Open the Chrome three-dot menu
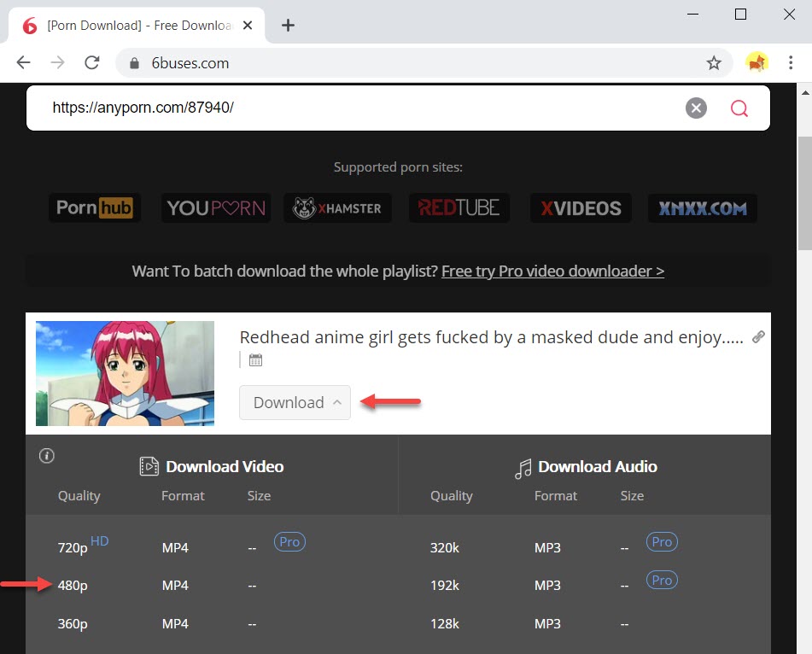This screenshot has width=812, height=654. (x=791, y=62)
